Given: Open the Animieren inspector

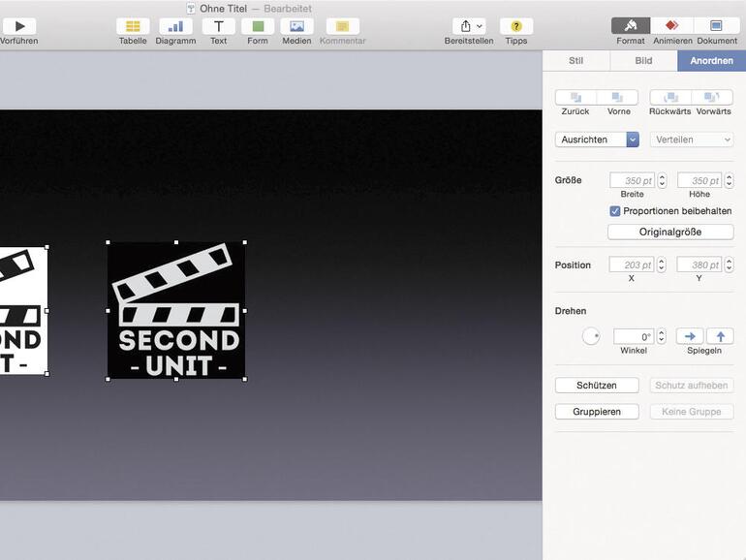Looking at the screenshot, I should tap(672, 26).
